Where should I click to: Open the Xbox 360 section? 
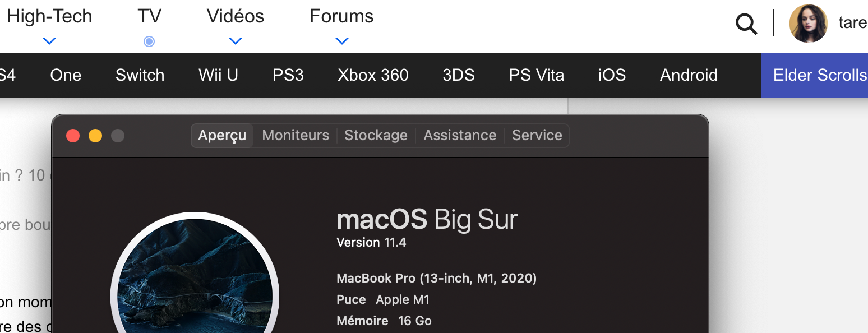tap(373, 75)
